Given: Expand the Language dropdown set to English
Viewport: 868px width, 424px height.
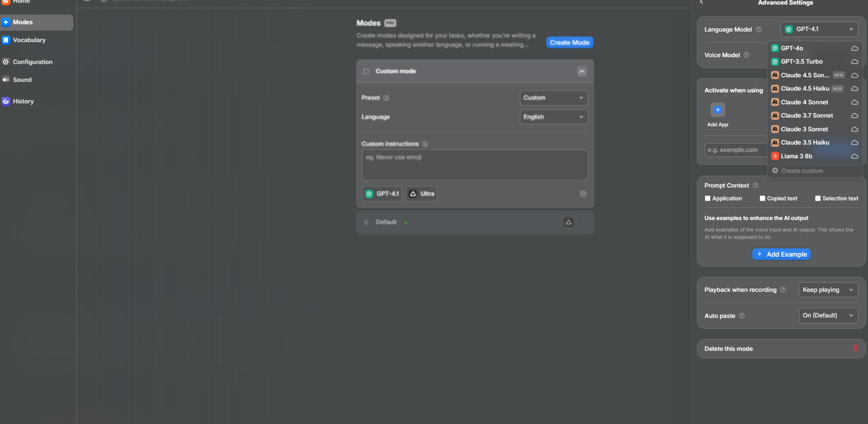Looking at the screenshot, I should (554, 117).
